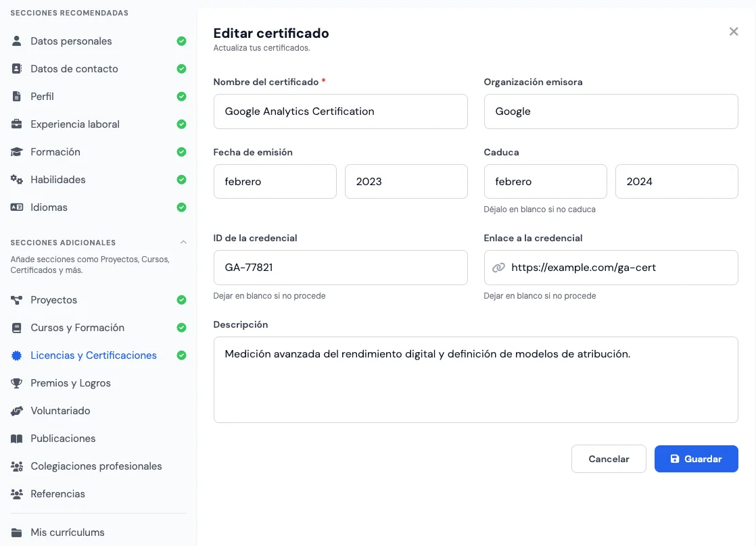
Task: Click the Datos personales person icon
Action: pyautogui.click(x=16, y=41)
